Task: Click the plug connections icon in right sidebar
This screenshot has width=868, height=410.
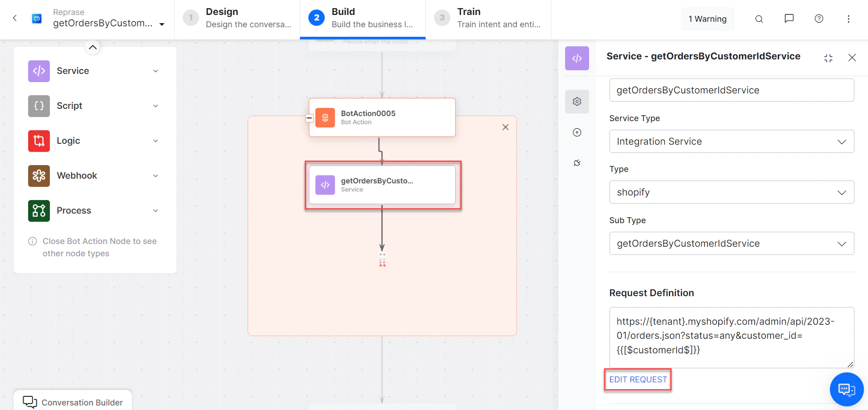Action: 577,162
